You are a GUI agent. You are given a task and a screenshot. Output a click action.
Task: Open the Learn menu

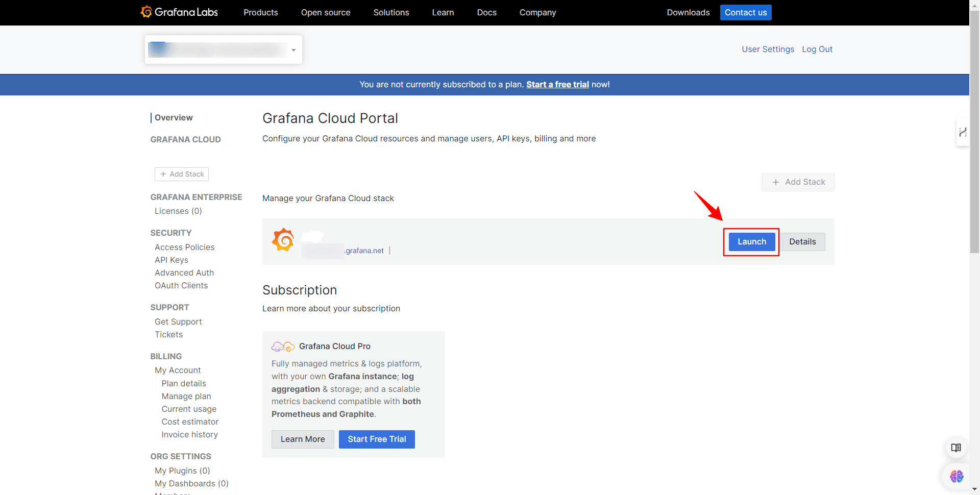tap(443, 12)
